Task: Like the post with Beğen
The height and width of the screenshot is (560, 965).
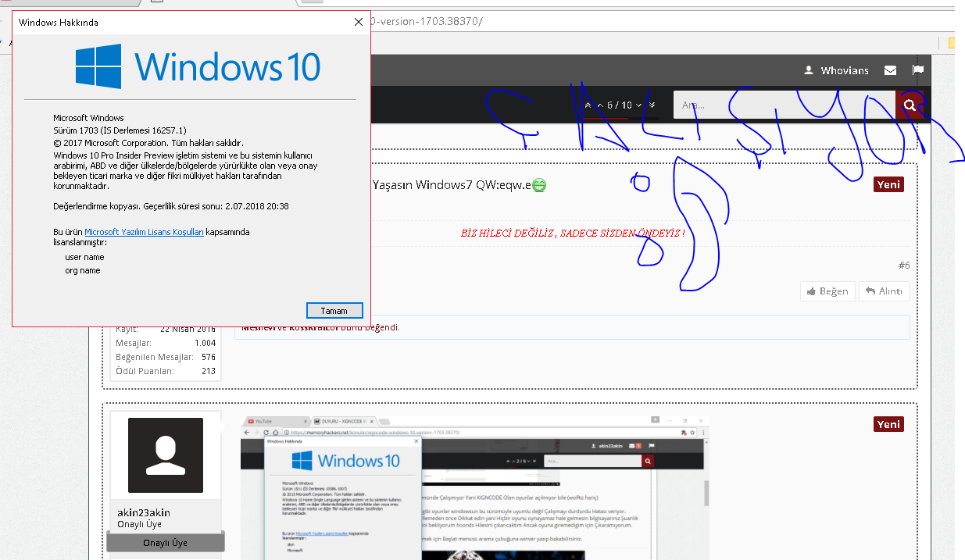Action: tap(827, 291)
